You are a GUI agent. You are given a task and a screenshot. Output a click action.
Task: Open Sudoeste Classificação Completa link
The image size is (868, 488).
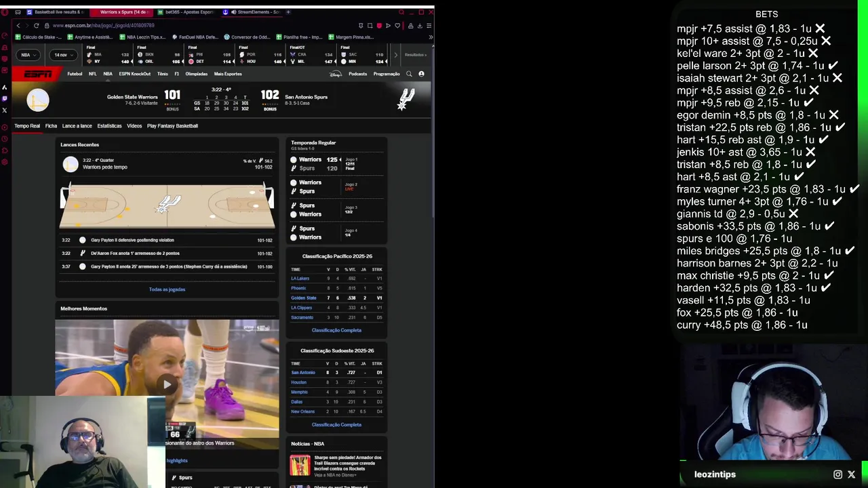point(336,424)
